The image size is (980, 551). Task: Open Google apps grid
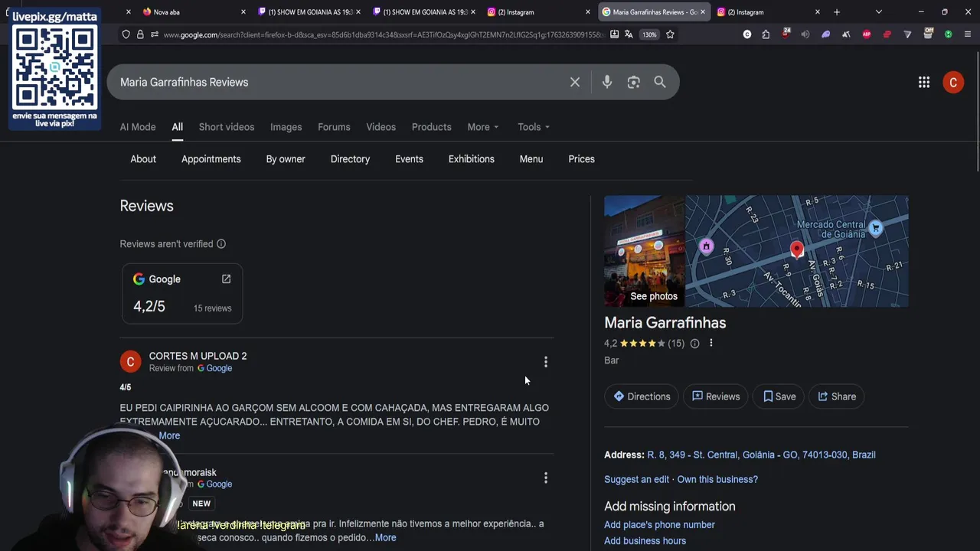click(x=924, y=82)
